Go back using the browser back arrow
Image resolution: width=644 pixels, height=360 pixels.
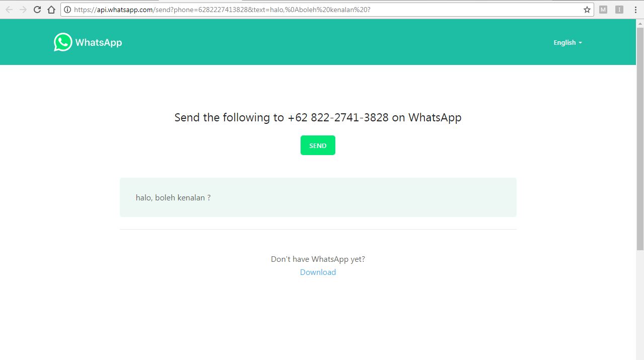pos(9,10)
